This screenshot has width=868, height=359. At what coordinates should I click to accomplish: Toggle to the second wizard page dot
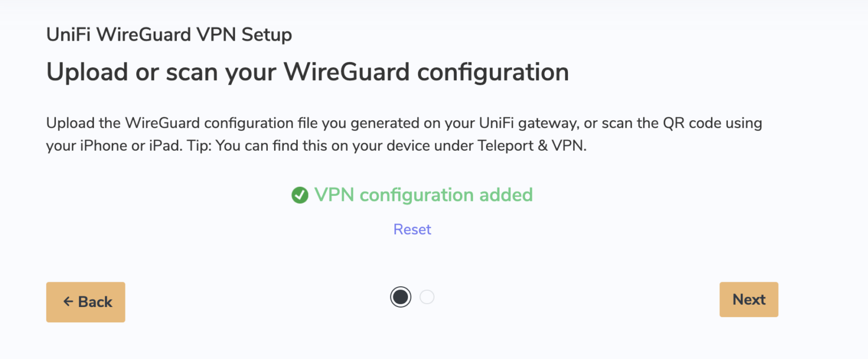pos(427,296)
